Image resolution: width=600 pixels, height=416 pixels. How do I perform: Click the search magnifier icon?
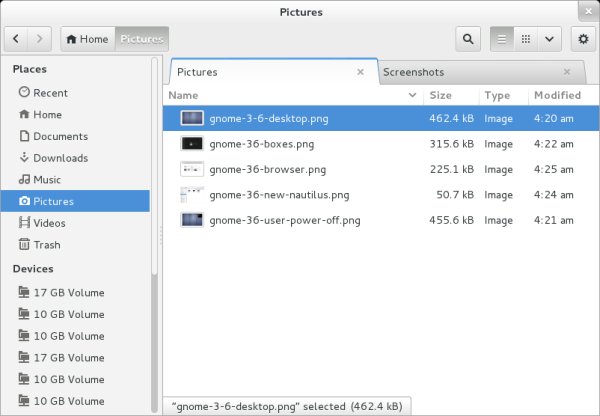(467, 39)
